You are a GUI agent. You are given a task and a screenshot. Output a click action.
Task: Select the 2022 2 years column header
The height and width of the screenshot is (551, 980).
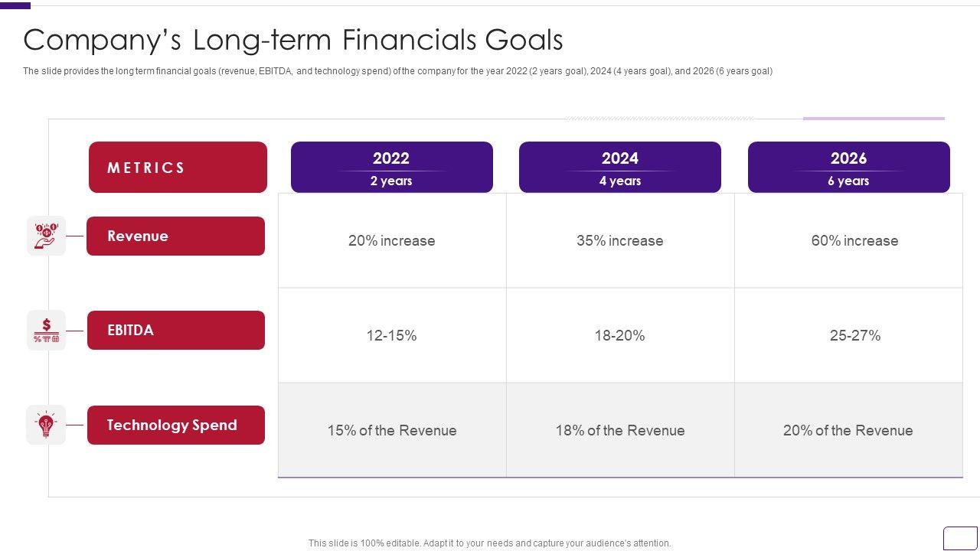(391, 167)
